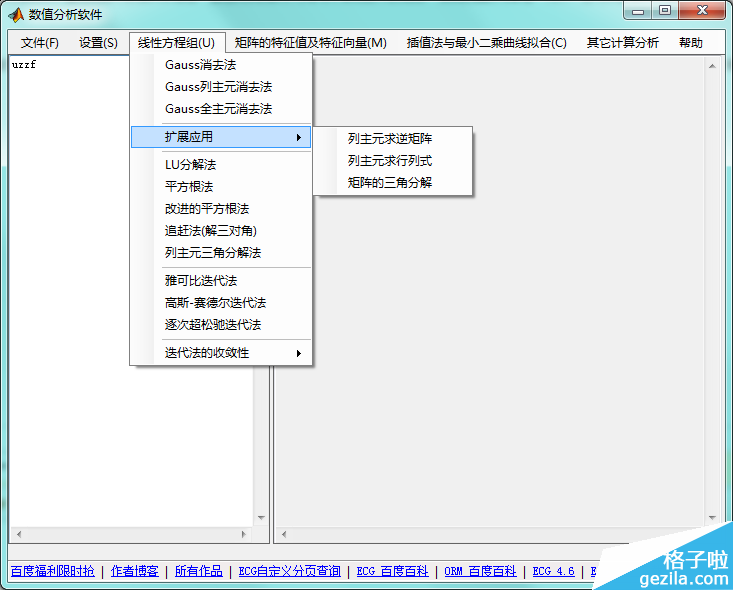Screen dimensions: 733x590
Task: Open the 文件(F) menu
Action: [x=40, y=43]
